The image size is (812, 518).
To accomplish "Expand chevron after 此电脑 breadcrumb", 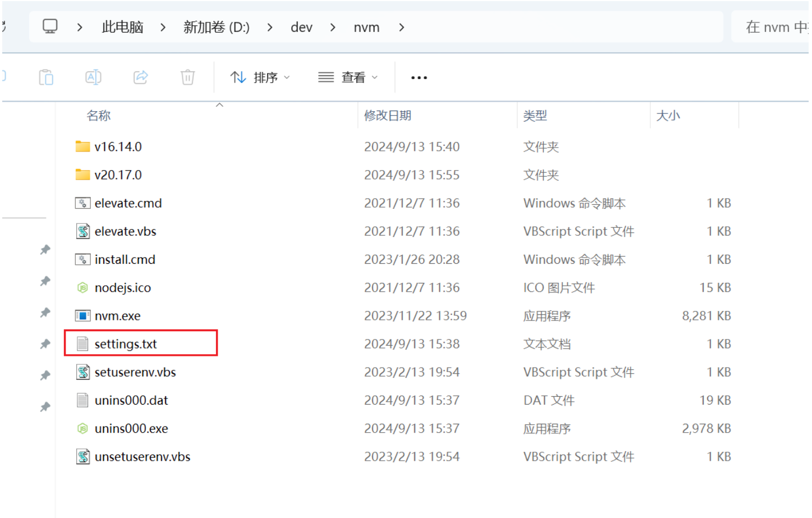I will (163, 27).
